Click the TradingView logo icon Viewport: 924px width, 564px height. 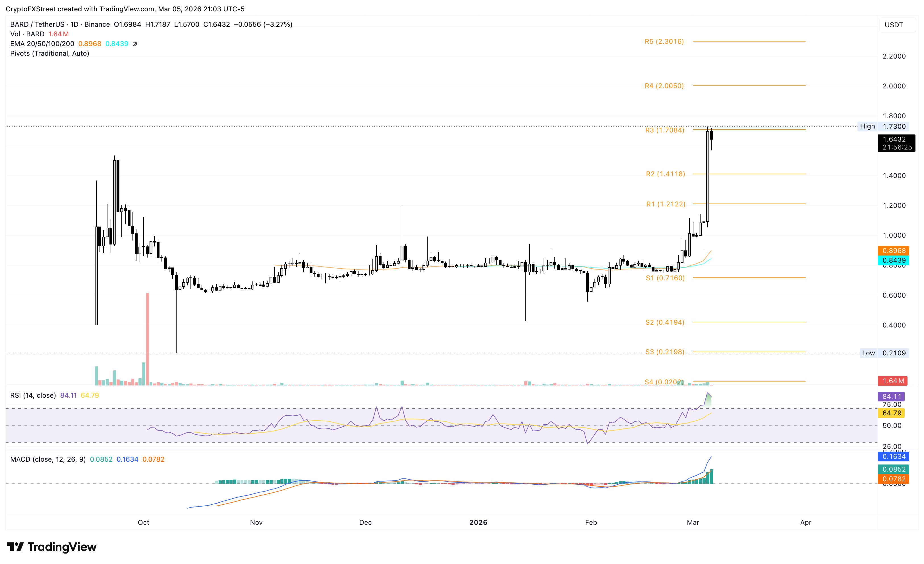tap(15, 547)
